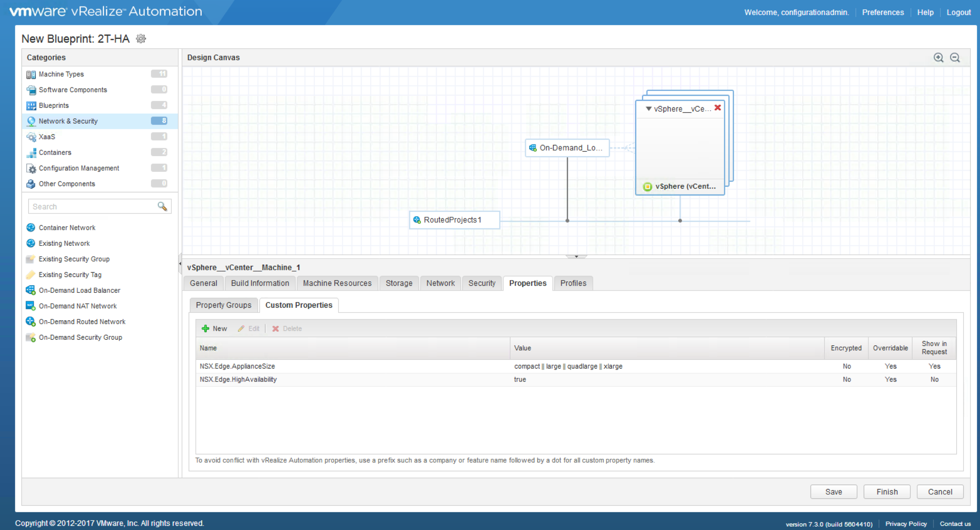Pick the On-Demand Routed Network icon
Image resolution: width=980 pixels, height=530 pixels.
31,321
